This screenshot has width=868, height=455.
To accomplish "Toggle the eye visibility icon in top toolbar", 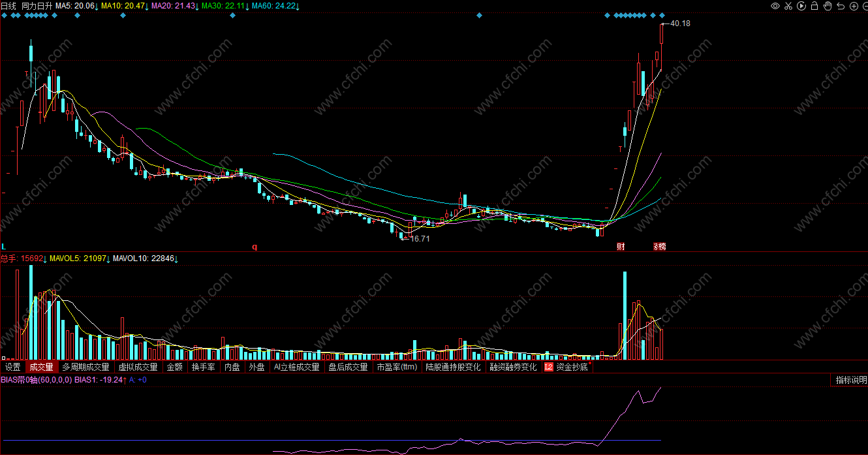I will 775,6.
